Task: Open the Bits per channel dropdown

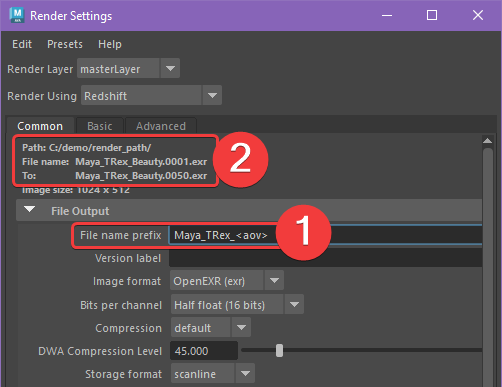Action: [x=237, y=304]
